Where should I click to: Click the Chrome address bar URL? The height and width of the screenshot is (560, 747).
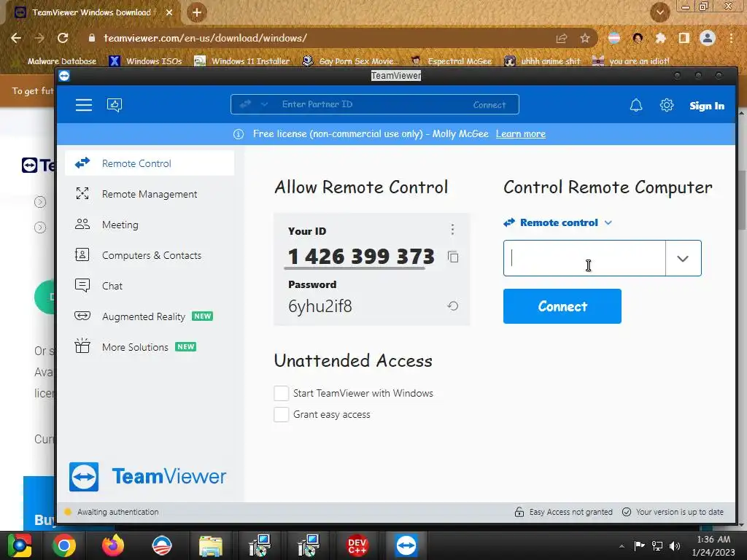[205, 38]
